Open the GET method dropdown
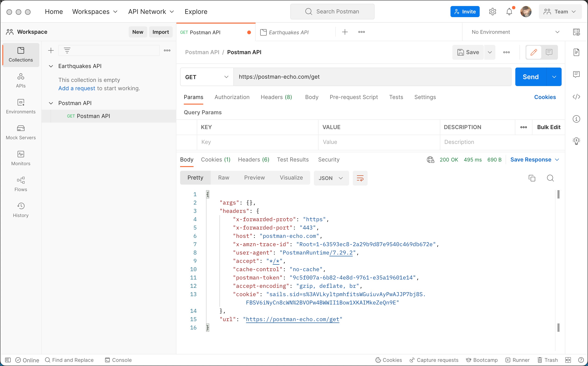The image size is (588, 366). tap(206, 77)
